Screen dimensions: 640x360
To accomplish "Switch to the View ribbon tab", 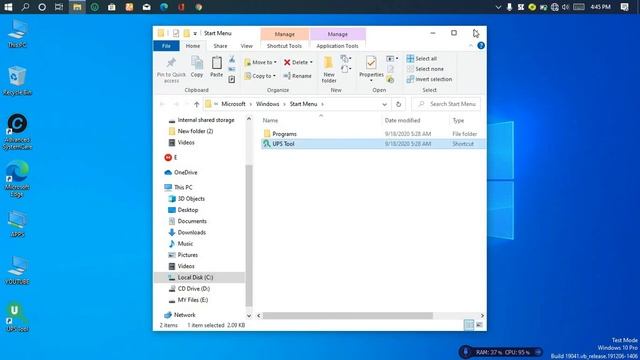I will click(247, 46).
